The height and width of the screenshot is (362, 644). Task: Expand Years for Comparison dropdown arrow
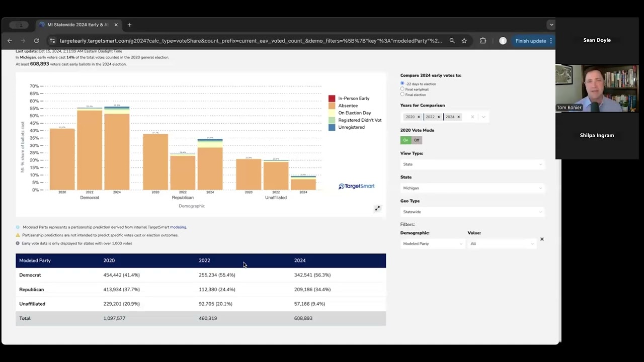[484, 117]
